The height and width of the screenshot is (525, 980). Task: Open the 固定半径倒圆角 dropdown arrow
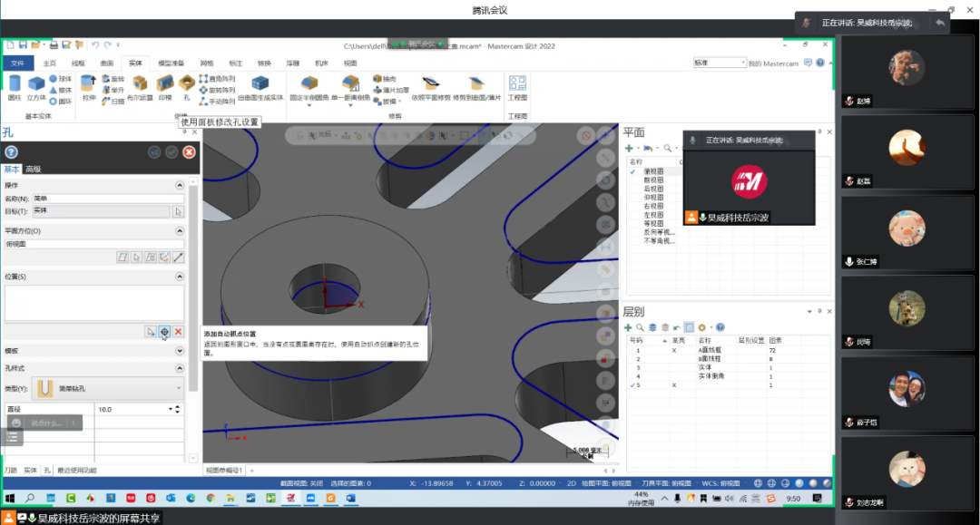point(309,105)
